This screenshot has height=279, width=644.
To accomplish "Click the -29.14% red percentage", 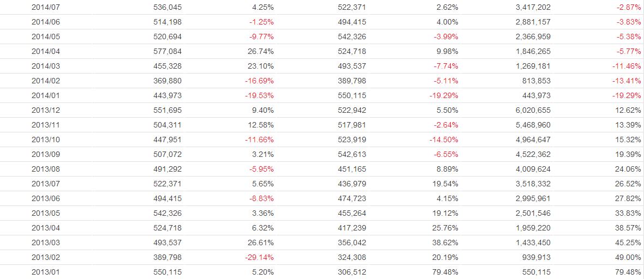I will pyautogui.click(x=259, y=257).
